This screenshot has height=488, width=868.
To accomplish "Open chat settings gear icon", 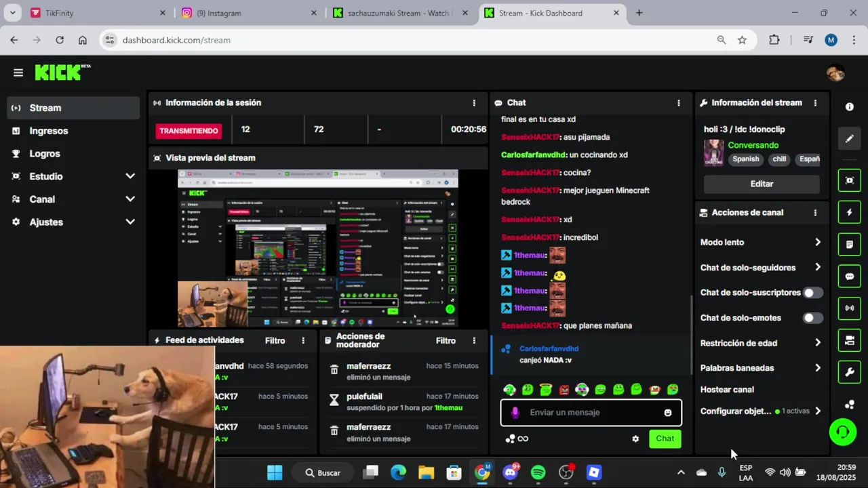I will click(635, 439).
